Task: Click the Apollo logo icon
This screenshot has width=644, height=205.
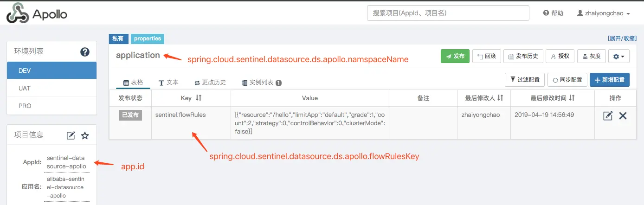Action: click(18, 14)
